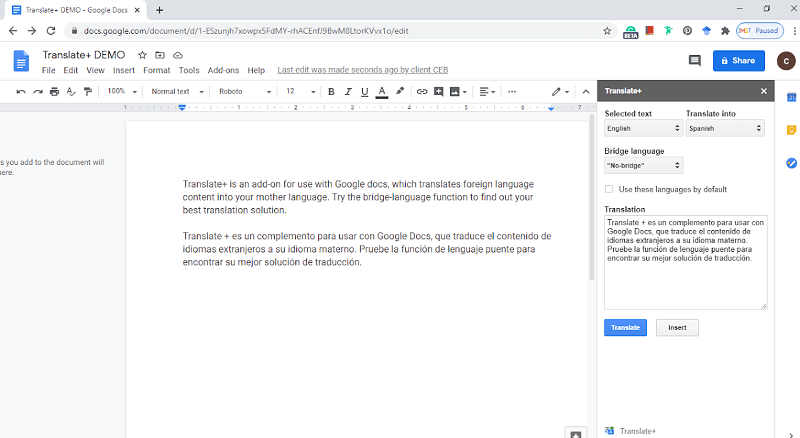Click the print icon in toolbar
The height and width of the screenshot is (438, 800).
[x=55, y=91]
